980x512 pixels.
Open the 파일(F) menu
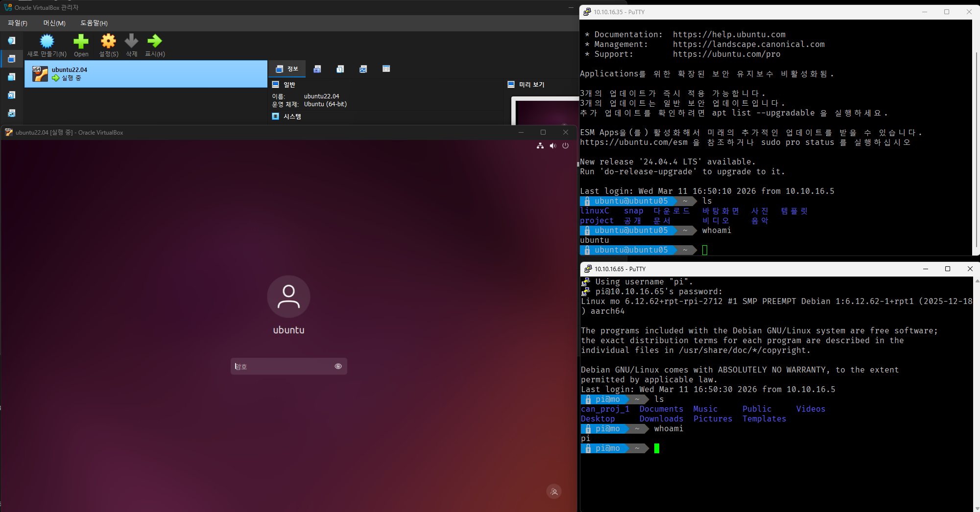pos(18,23)
